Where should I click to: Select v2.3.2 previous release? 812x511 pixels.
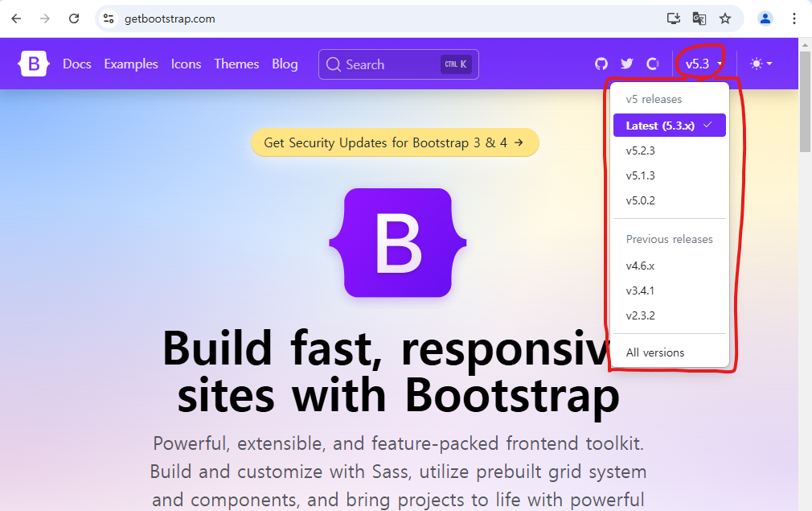670,315
